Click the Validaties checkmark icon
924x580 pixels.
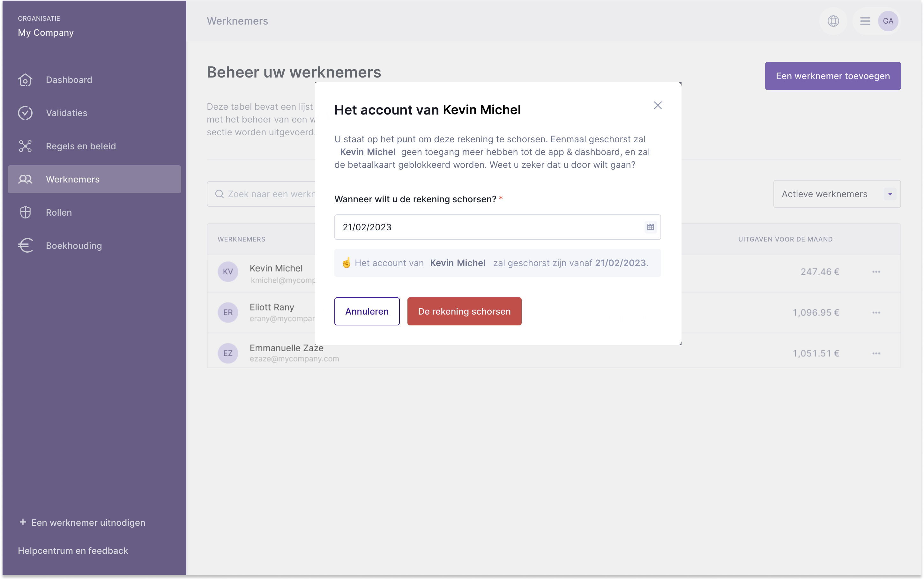pyautogui.click(x=25, y=113)
